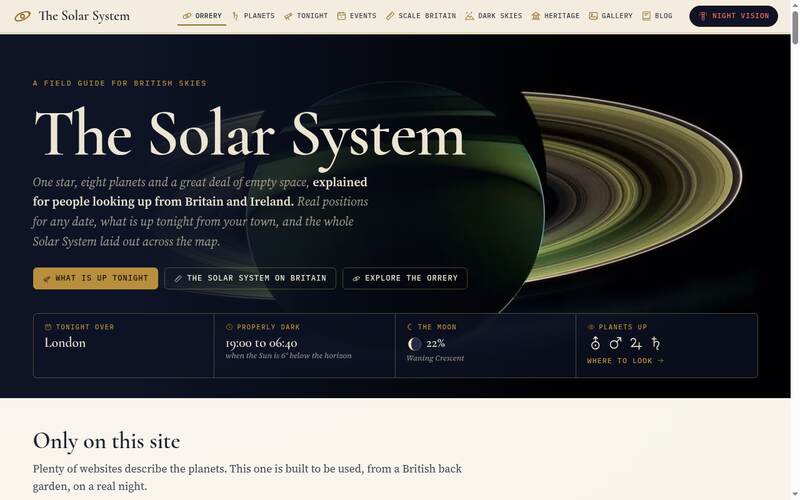Click the Waning Crescent phase label
Viewport: 800px width, 500px height.
tap(435, 358)
